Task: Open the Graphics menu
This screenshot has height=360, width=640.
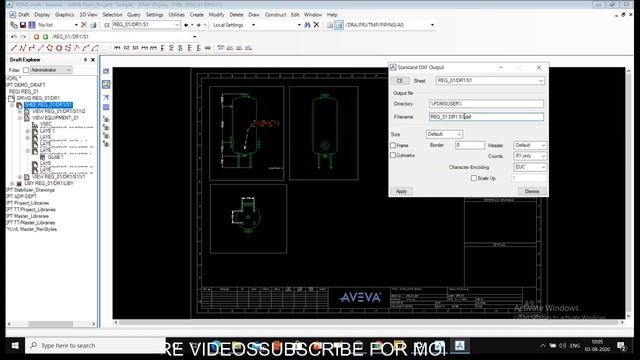Action: pyautogui.click(x=64, y=15)
